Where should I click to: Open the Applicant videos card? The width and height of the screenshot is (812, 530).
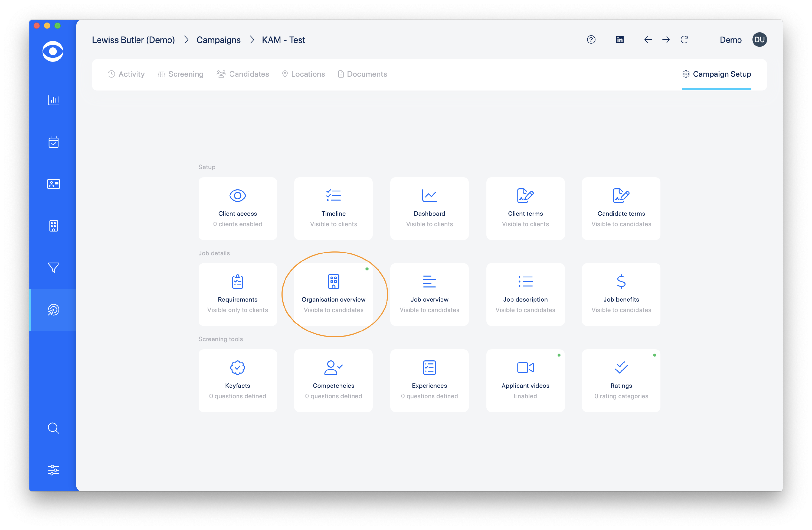(x=525, y=380)
